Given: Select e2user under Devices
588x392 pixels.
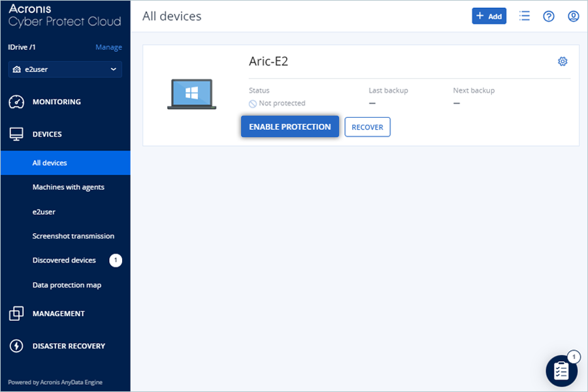Looking at the screenshot, I should click(x=44, y=212).
